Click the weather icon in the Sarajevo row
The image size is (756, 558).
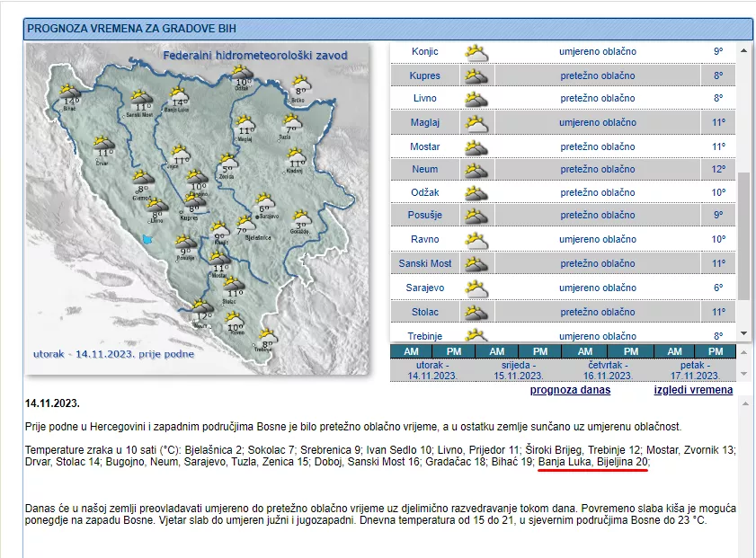pyautogui.click(x=476, y=288)
